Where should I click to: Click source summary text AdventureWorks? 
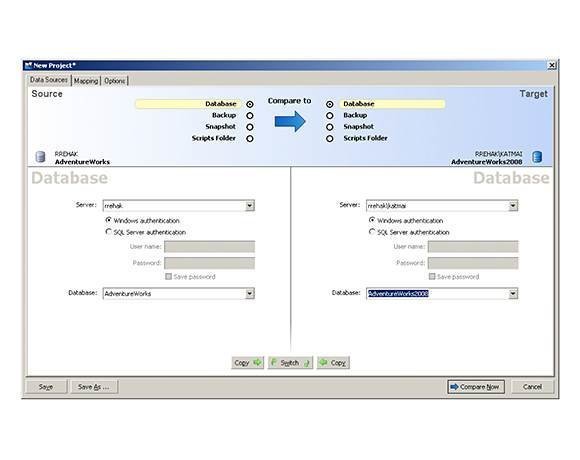82,162
